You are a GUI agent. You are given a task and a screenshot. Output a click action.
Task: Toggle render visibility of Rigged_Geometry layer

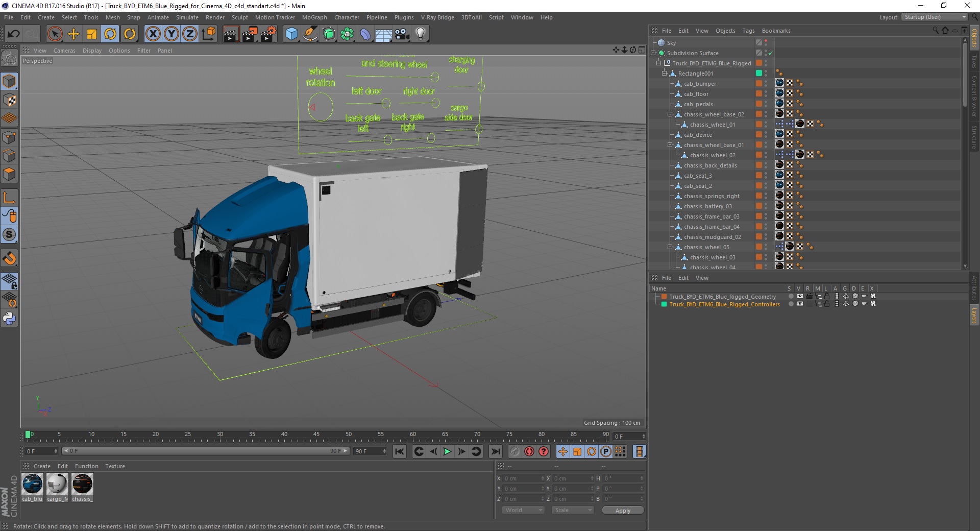pyautogui.click(x=809, y=296)
